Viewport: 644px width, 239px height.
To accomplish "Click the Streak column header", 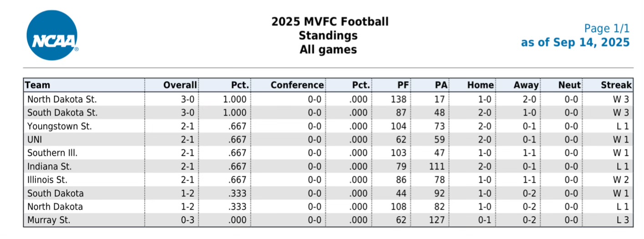I will click(x=616, y=85).
